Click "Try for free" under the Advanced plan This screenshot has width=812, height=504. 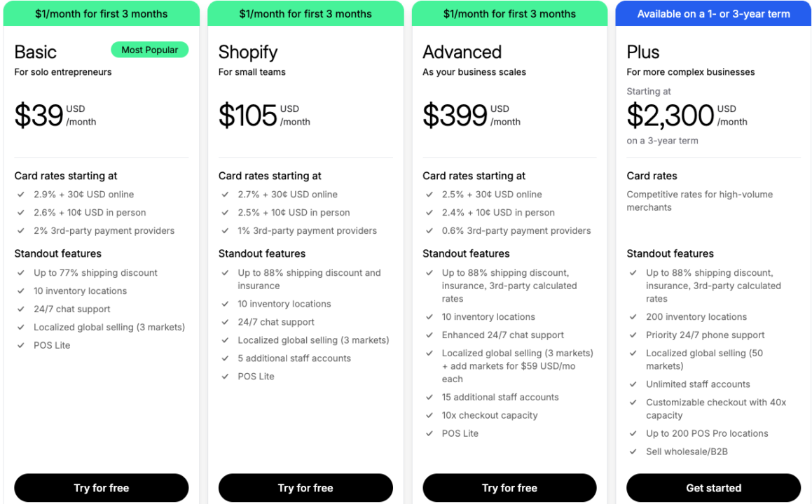point(509,488)
